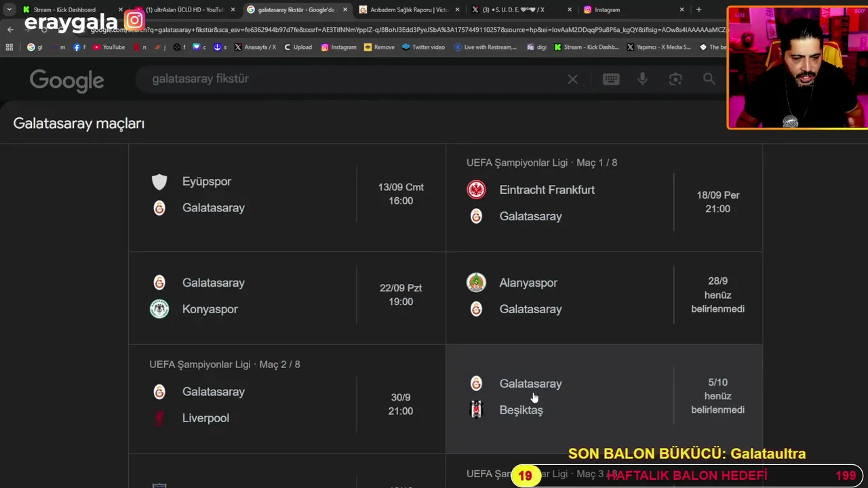Open the Eyüpspor vs Galatasaray match

(287, 197)
